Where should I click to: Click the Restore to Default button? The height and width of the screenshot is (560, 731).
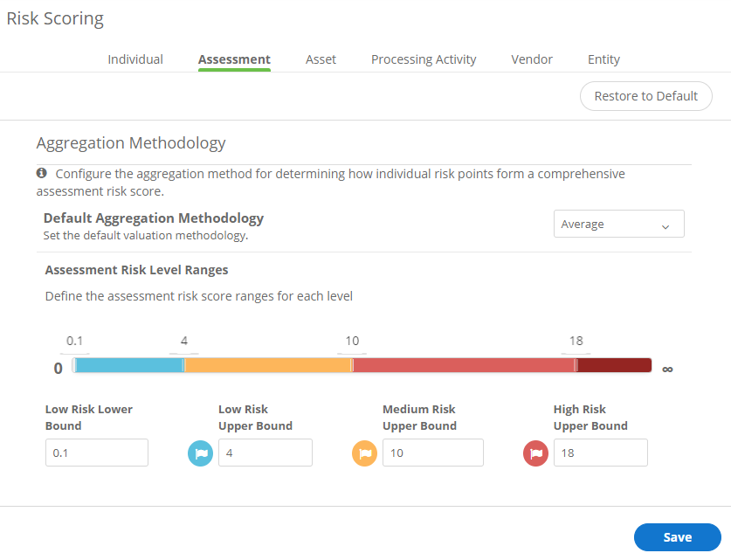click(x=645, y=96)
